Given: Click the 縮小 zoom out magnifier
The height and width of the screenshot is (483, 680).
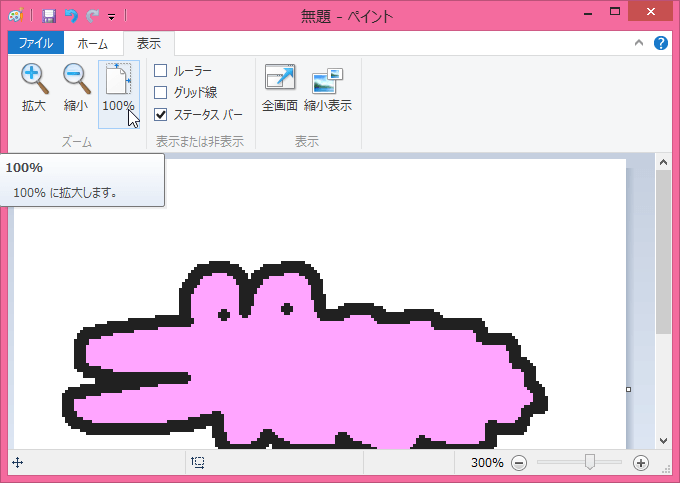Looking at the screenshot, I should coord(76,88).
